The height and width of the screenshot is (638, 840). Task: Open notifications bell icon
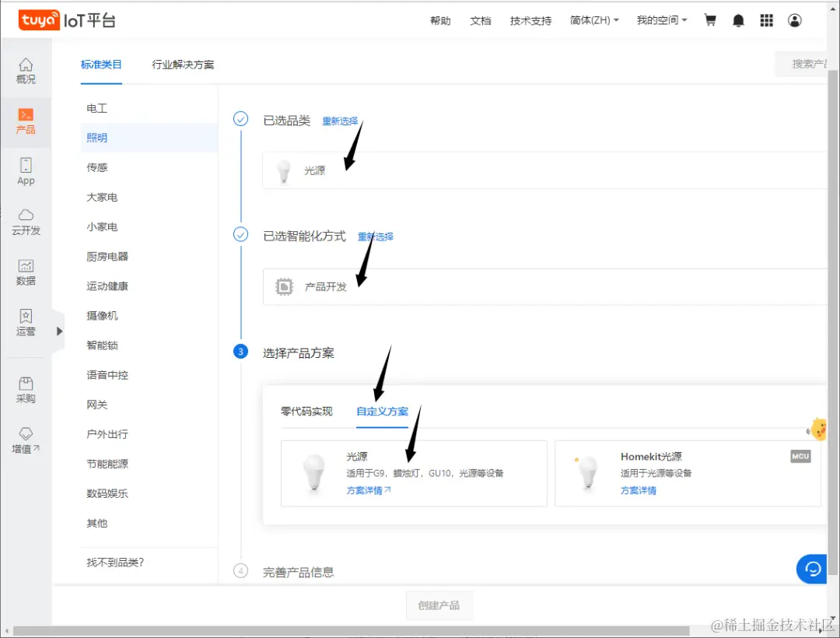coord(738,20)
